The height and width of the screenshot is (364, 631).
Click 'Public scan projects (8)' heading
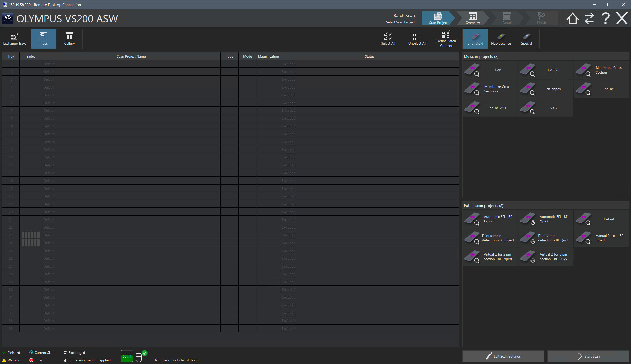(483, 206)
